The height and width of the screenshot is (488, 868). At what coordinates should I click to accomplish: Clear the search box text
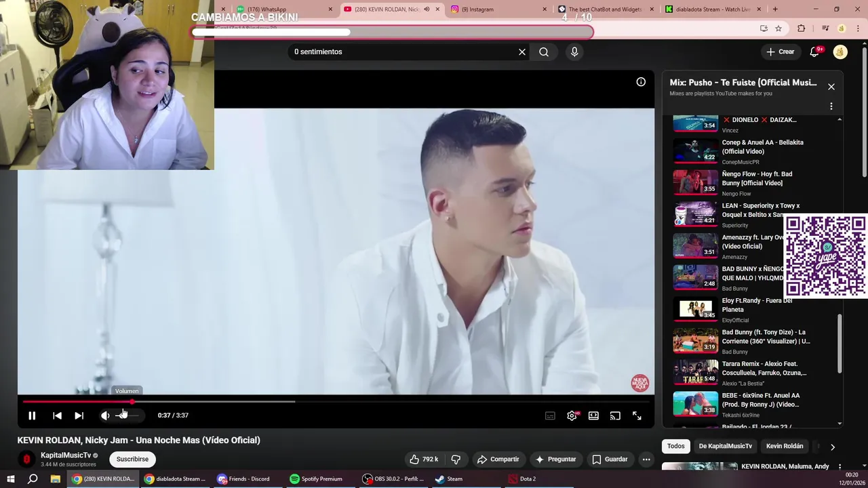522,52
